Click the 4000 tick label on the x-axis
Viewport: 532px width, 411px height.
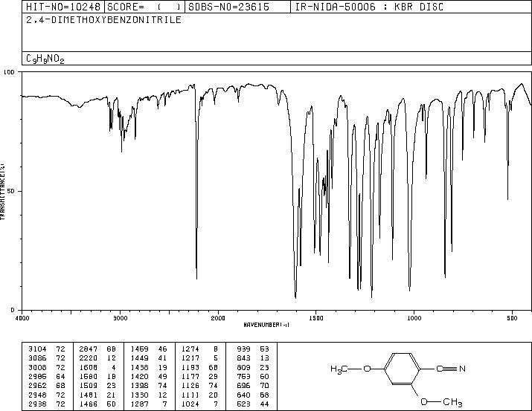(x=22, y=318)
